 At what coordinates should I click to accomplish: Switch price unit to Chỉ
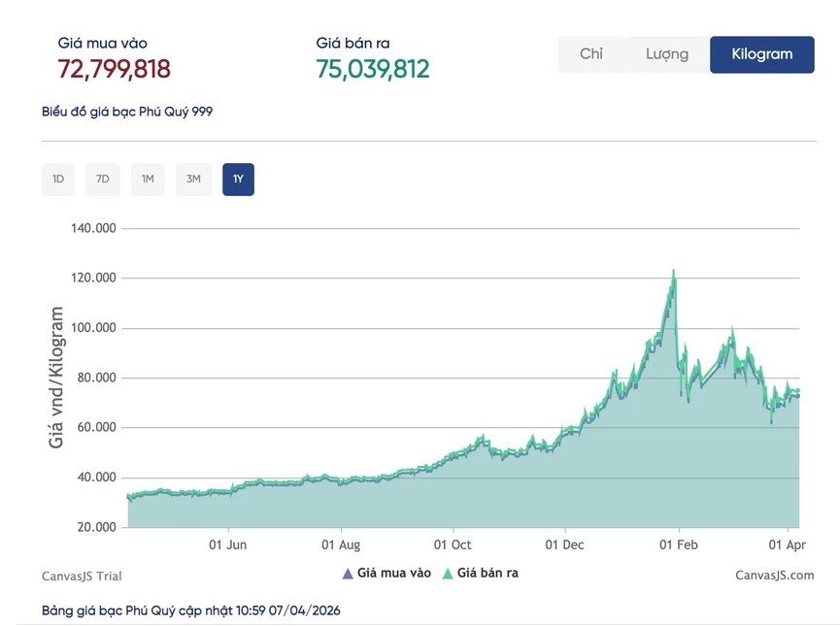point(590,54)
